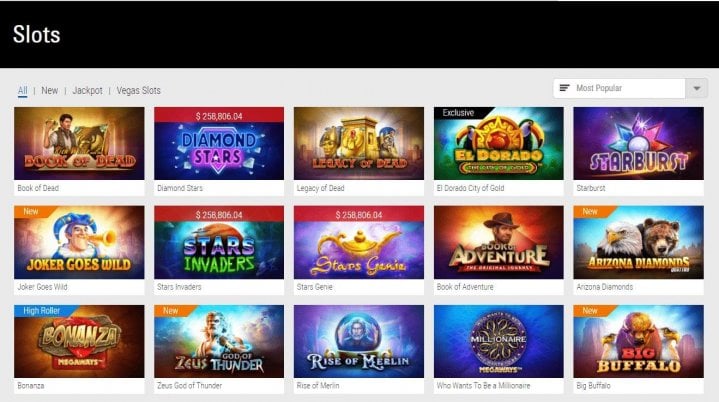Launch the Diamond Stars jackpot slot

219,143
